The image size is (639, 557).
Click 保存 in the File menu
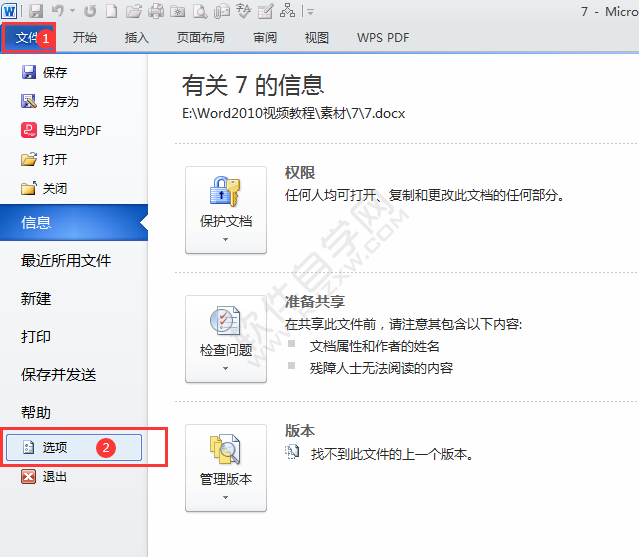[44, 73]
